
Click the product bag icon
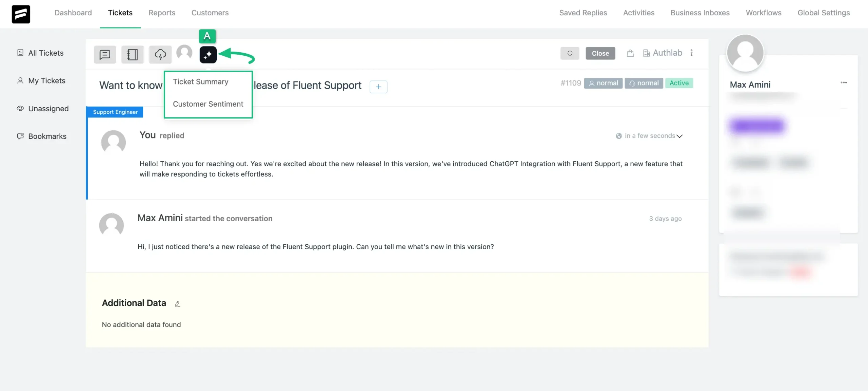(x=630, y=53)
